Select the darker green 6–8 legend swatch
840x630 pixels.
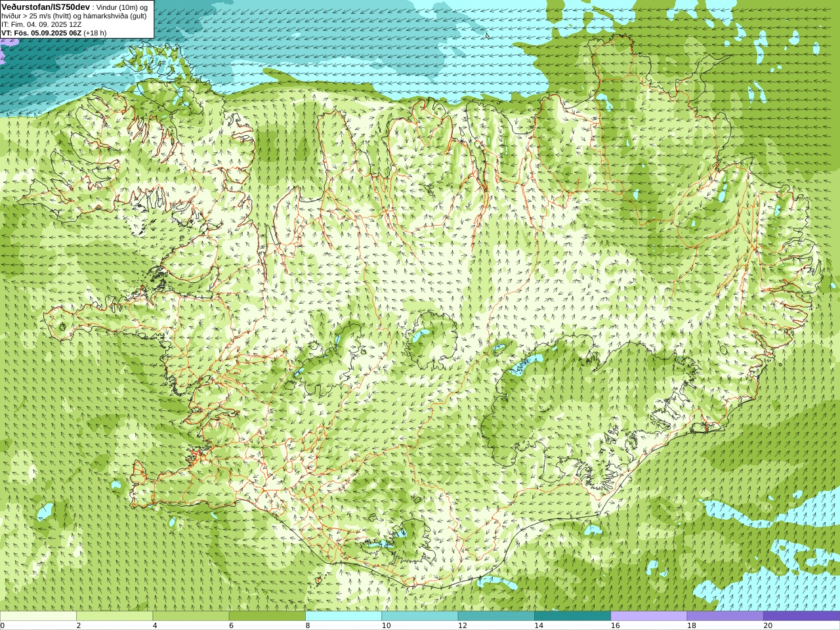point(267,616)
